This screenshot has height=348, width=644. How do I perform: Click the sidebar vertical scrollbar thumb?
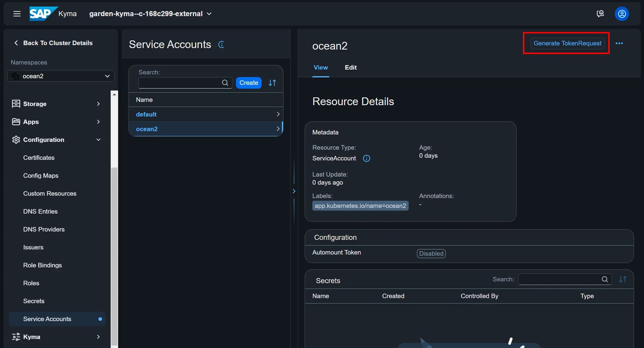[x=114, y=256]
